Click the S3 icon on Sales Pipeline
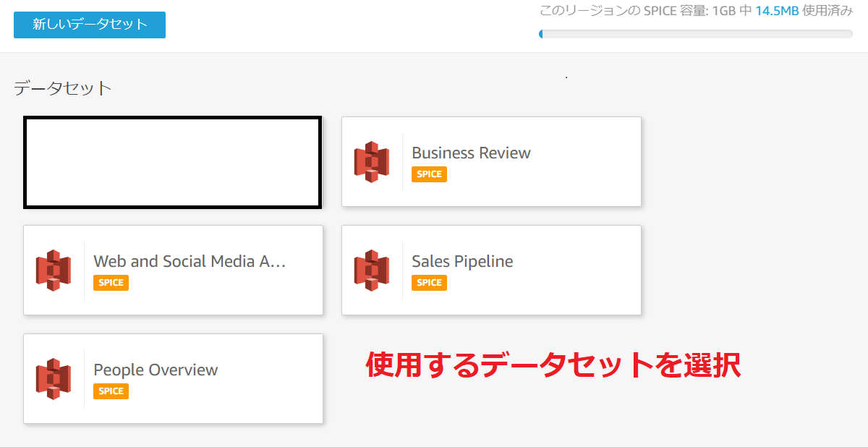Image resolution: width=868 pixels, height=447 pixels. coord(372,271)
